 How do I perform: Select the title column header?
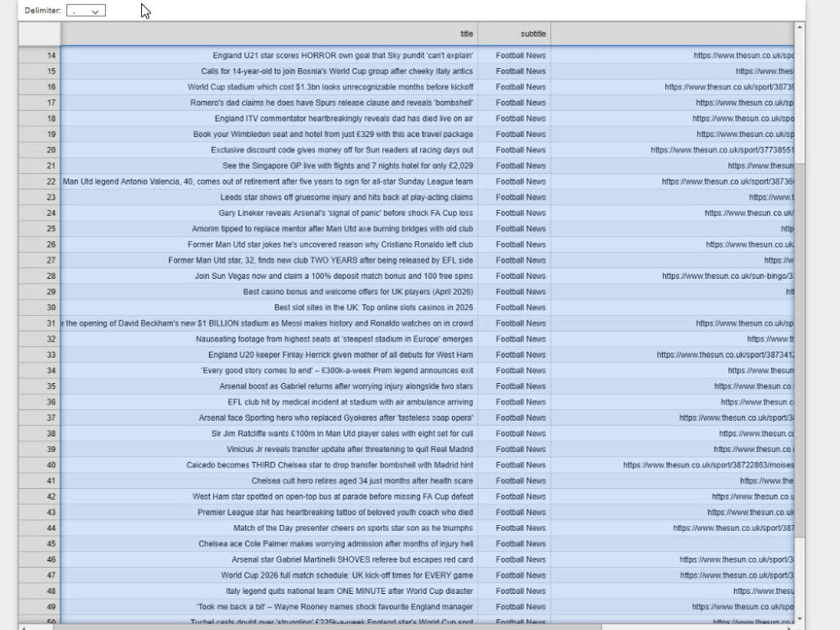point(269,34)
